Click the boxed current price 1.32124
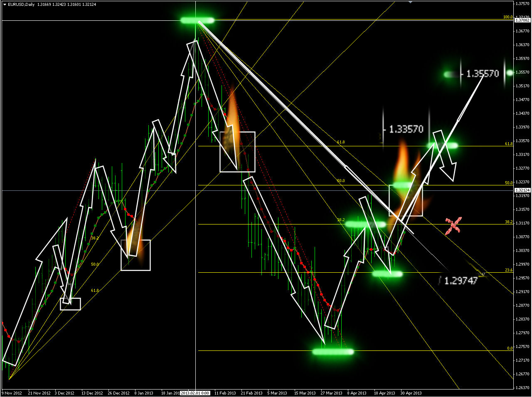This screenshot has height=397, width=532. tap(522, 190)
